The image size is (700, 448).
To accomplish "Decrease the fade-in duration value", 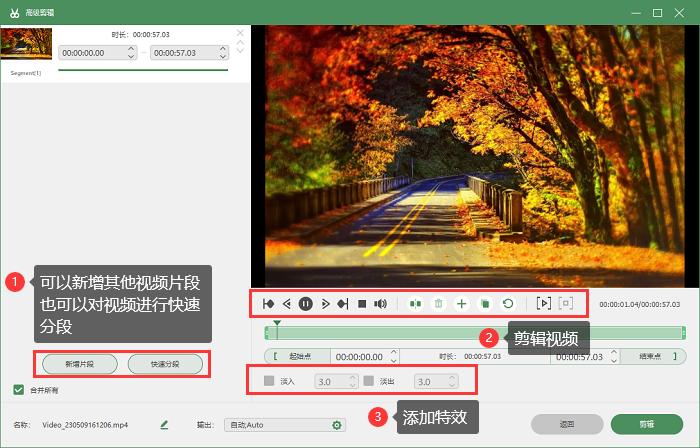I will [353, 384].
